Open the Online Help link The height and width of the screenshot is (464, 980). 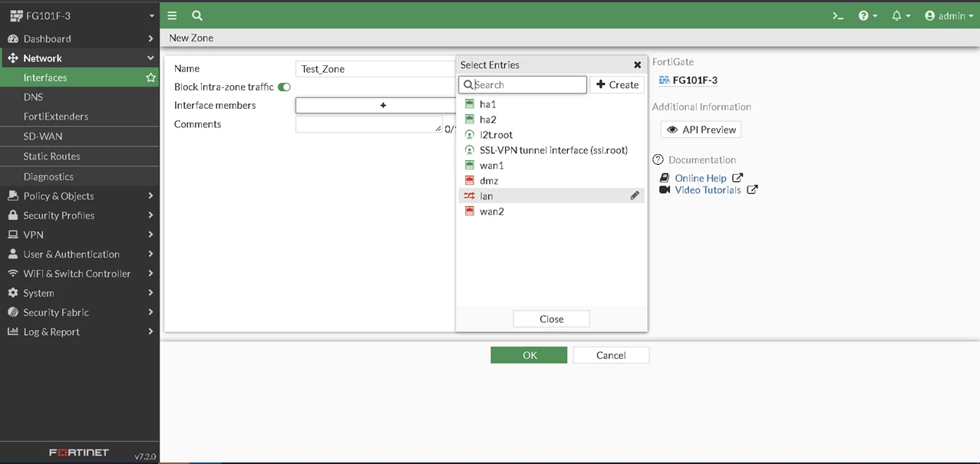701,178
